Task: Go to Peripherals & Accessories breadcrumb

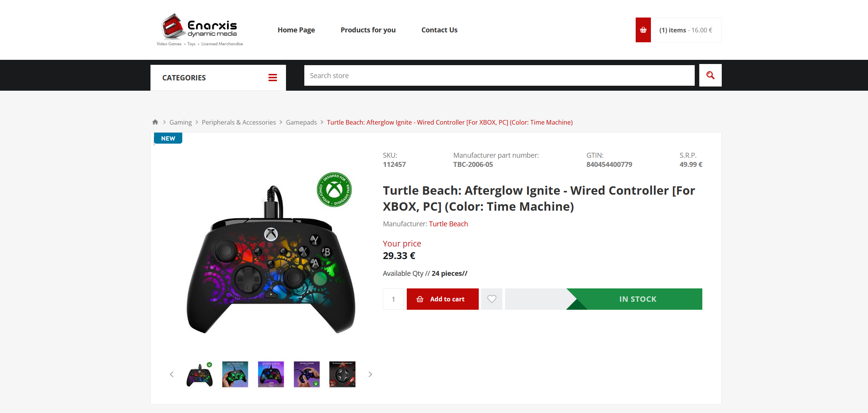Action: [238, 122]
